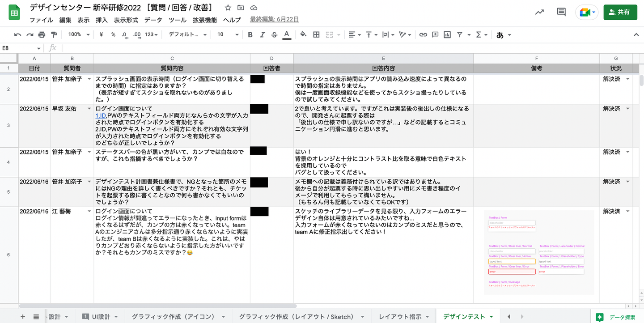
Task: Go to the Google Sheets home icon
Action: 14,13
